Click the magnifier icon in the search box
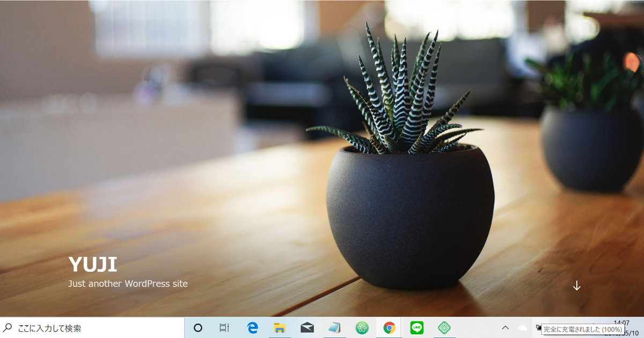This screenshot has height=338, width=644. [8, 327]
